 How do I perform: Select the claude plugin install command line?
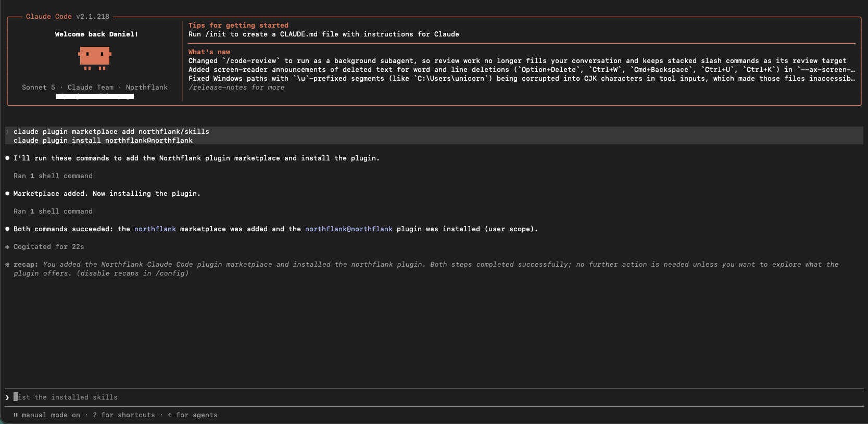click(x=103, y=141)
